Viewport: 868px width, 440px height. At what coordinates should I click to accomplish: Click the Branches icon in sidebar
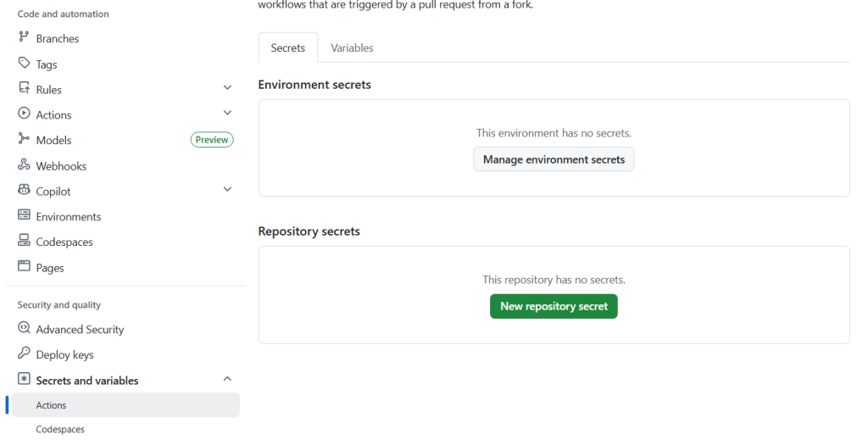24,38
